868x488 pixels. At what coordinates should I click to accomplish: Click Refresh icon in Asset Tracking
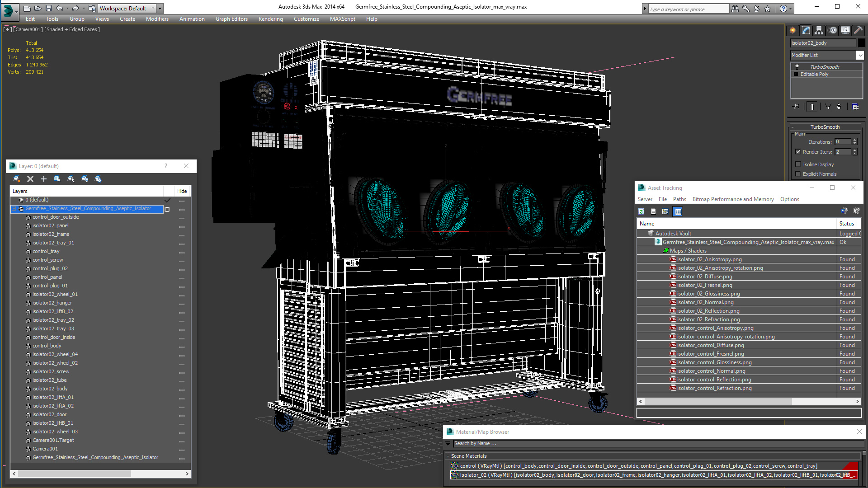coord(641,211)
